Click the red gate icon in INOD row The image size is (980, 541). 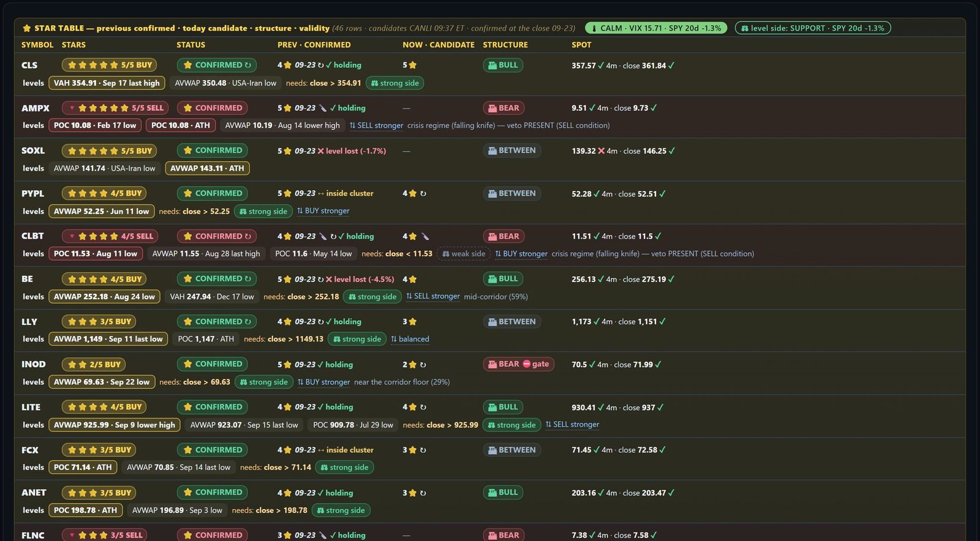click(526, 364)
